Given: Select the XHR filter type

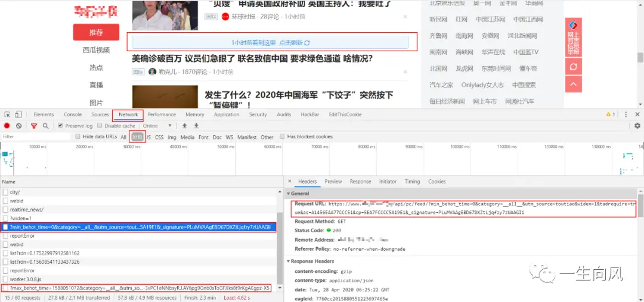Looking at the screenshot, I should (x=137, y=137).
